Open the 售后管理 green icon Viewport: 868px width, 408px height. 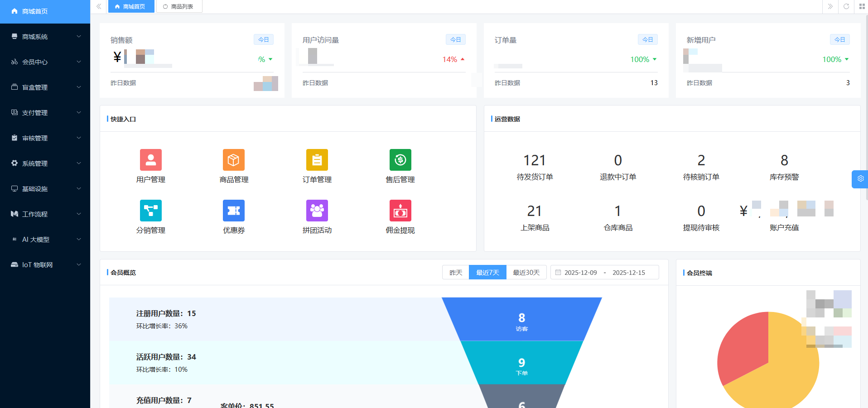pyautogui.click(x=400, y=160)
